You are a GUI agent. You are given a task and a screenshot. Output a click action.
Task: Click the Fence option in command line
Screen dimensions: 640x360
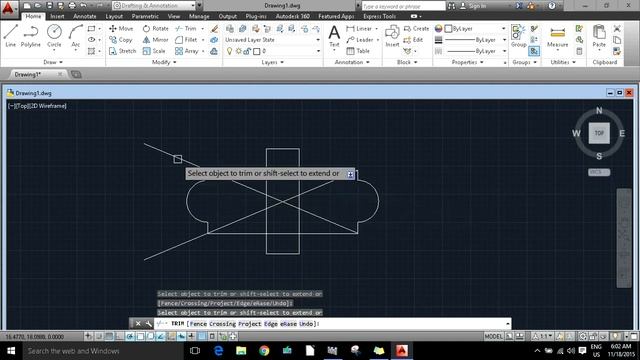(198, 324)
